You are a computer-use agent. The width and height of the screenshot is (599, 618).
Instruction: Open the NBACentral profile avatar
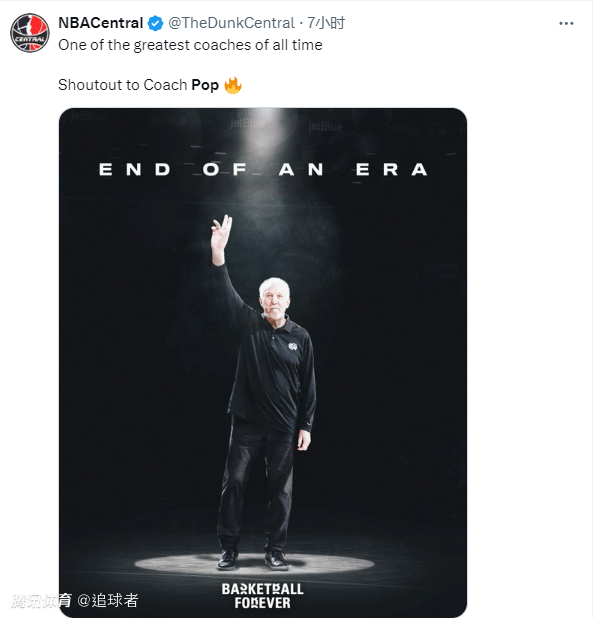click(x=30, y=33)
